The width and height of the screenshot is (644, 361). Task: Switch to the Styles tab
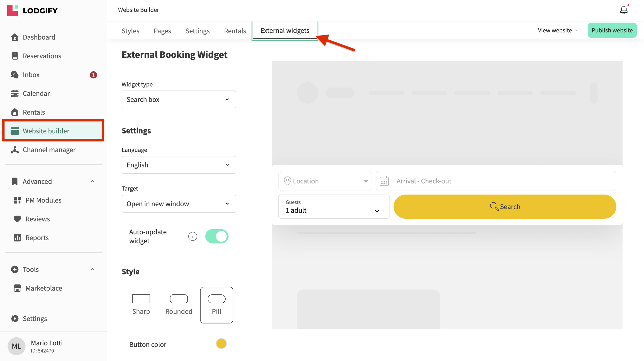[130, 31]
